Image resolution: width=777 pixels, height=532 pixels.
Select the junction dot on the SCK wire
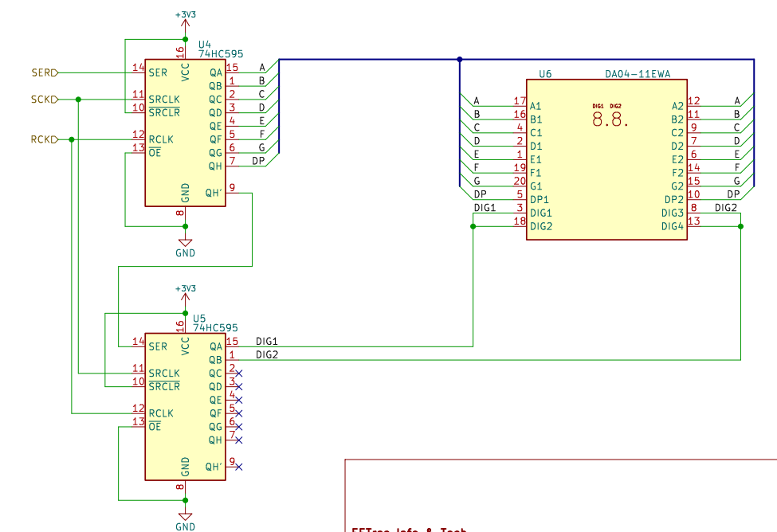click(x=78, y=100)
